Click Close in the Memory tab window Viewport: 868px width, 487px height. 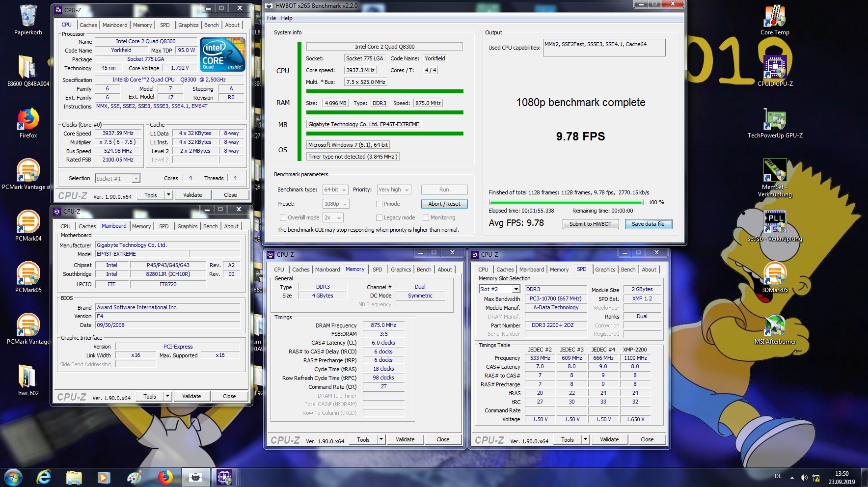pyautogui.click(x=443, y=439)
